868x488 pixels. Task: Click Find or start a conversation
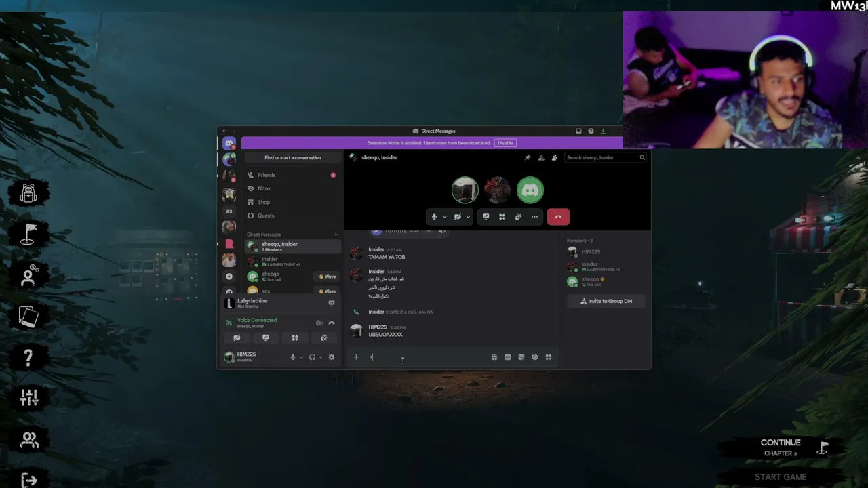click(293, 157)
